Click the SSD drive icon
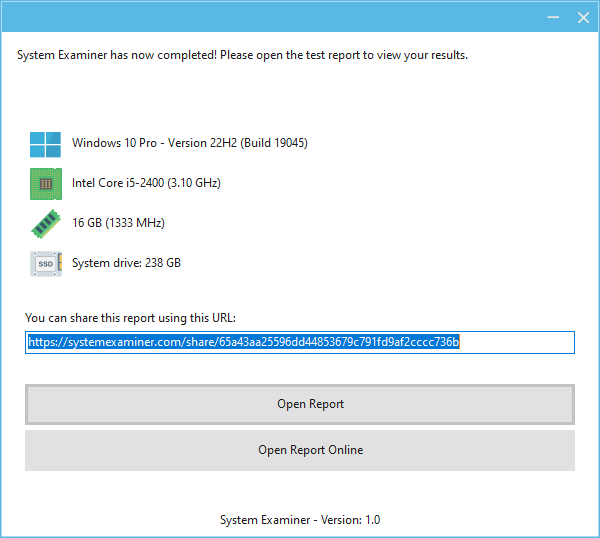The height and width of the screenshot is (538, 600). tap(46, 264)
